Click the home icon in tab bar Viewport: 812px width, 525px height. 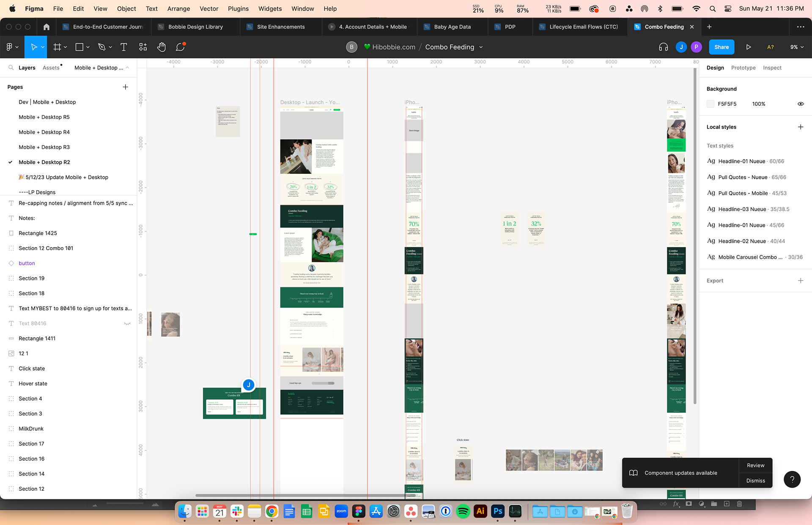pos(47,27)
